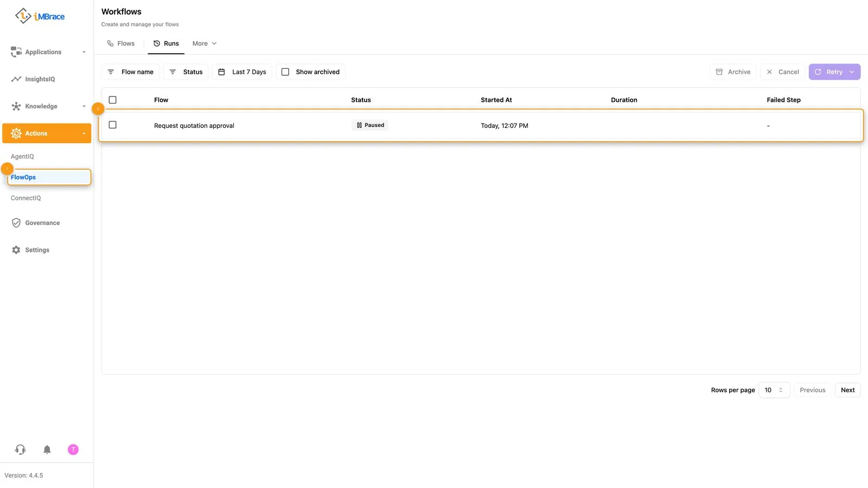Screen dimensions: 868x488
Task: Click the Applications sidebar icon
Action: (x=16, y=52)
